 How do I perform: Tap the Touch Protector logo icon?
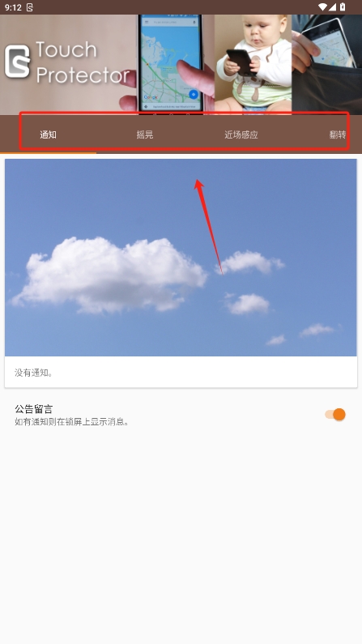click(x=17, y=62)
